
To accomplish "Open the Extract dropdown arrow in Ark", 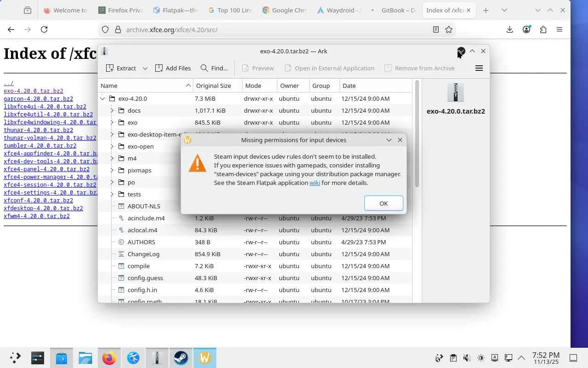I will pos(145,68).
